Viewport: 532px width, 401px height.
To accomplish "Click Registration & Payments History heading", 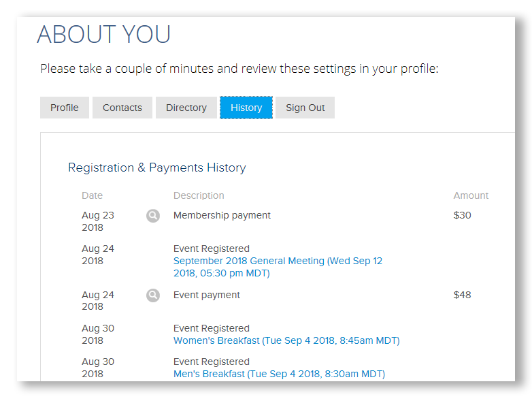I will pos(156,167).
